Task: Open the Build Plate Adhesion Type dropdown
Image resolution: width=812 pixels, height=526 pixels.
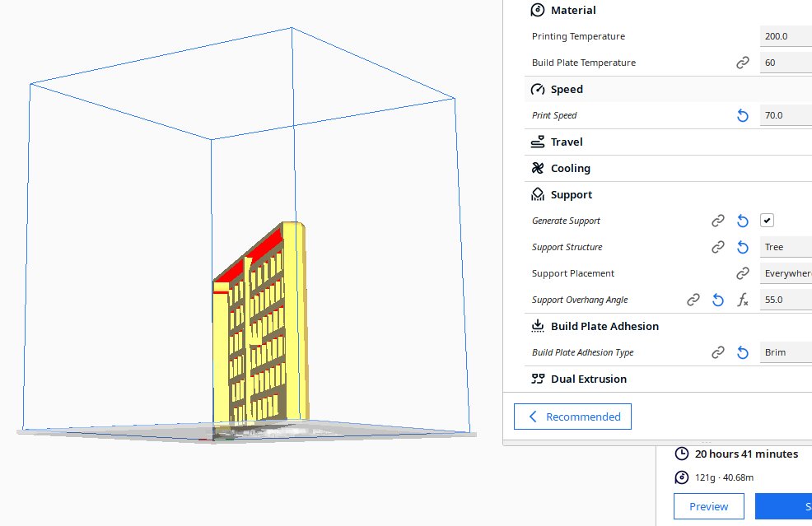Action: point(786,352)
